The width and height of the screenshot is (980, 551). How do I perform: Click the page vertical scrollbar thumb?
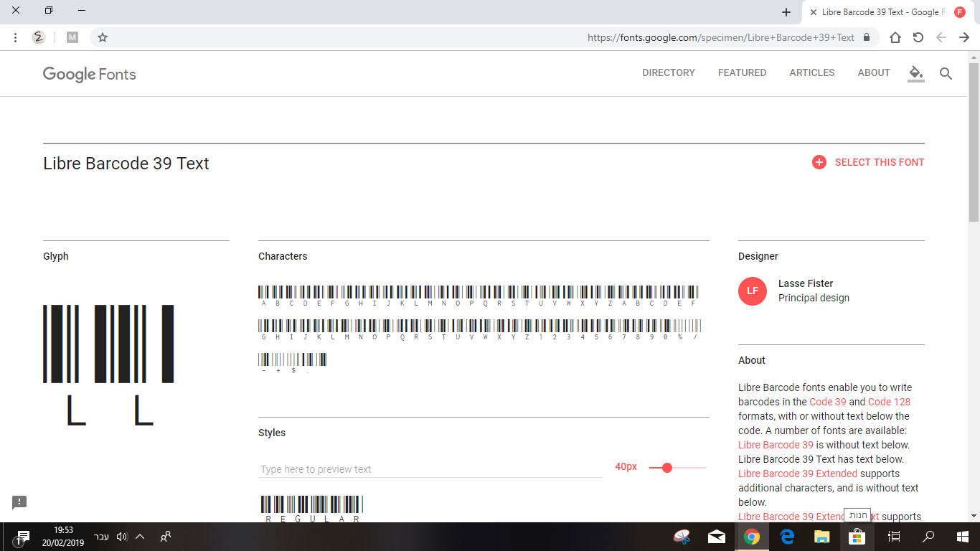point(974,141)
